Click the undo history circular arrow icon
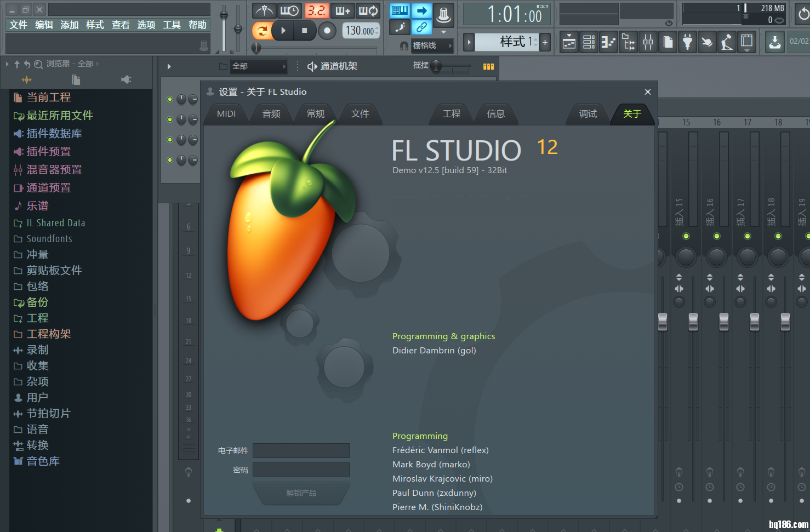 click(803, 14)
